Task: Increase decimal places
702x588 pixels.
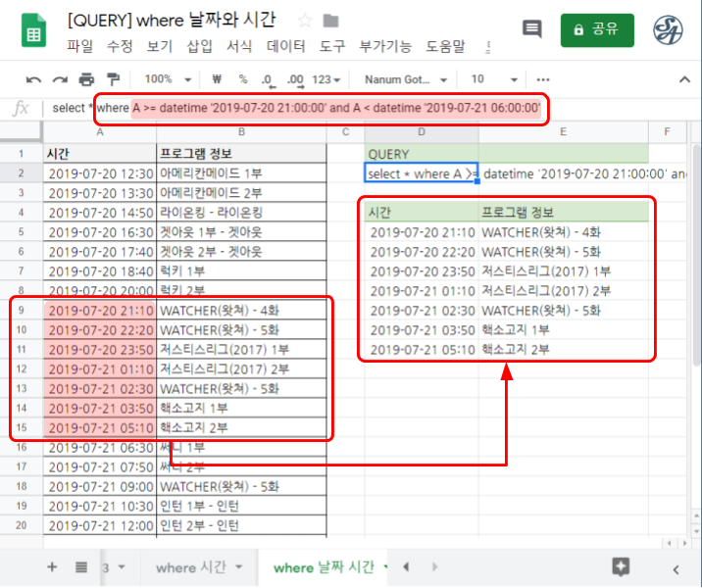Action: [296, 80]
